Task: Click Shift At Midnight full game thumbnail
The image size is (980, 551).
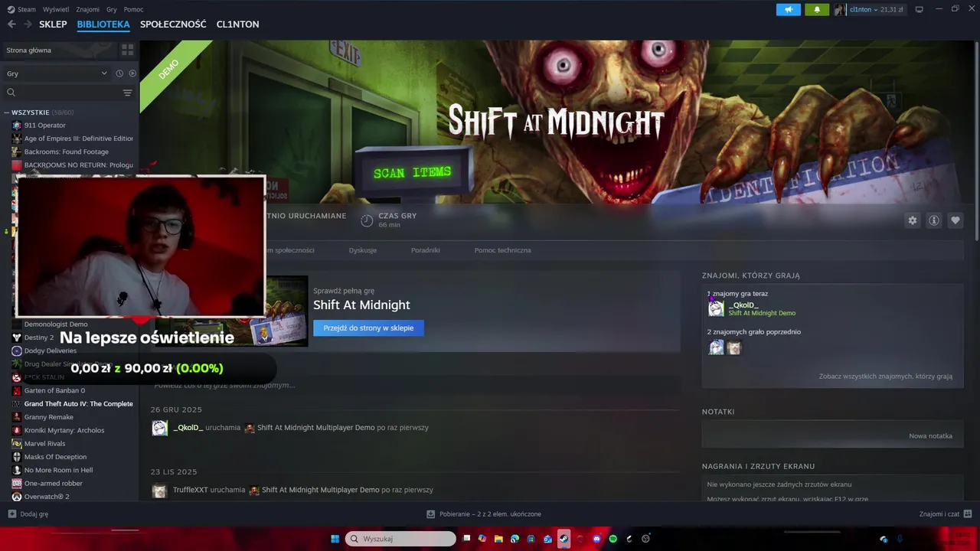Action: pos(233,311)
